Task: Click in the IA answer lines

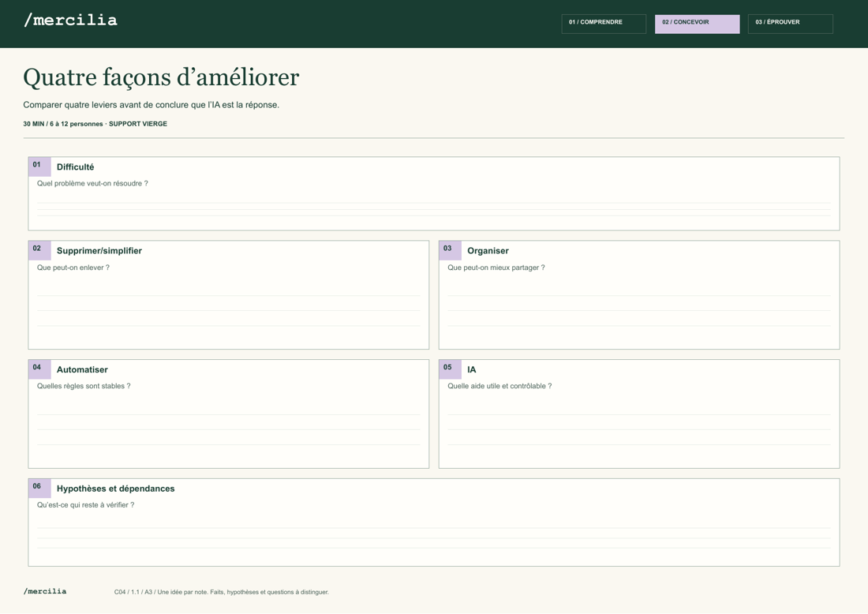Action: [639, 429]
